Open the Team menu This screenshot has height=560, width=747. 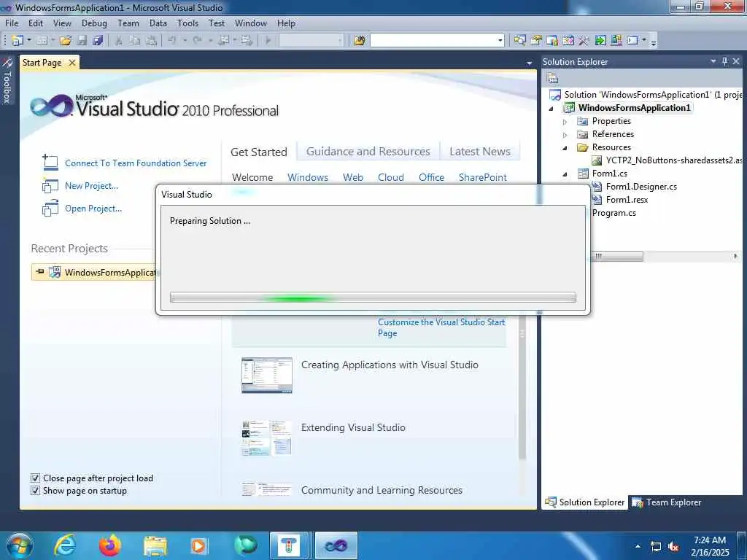click(128, 23)
